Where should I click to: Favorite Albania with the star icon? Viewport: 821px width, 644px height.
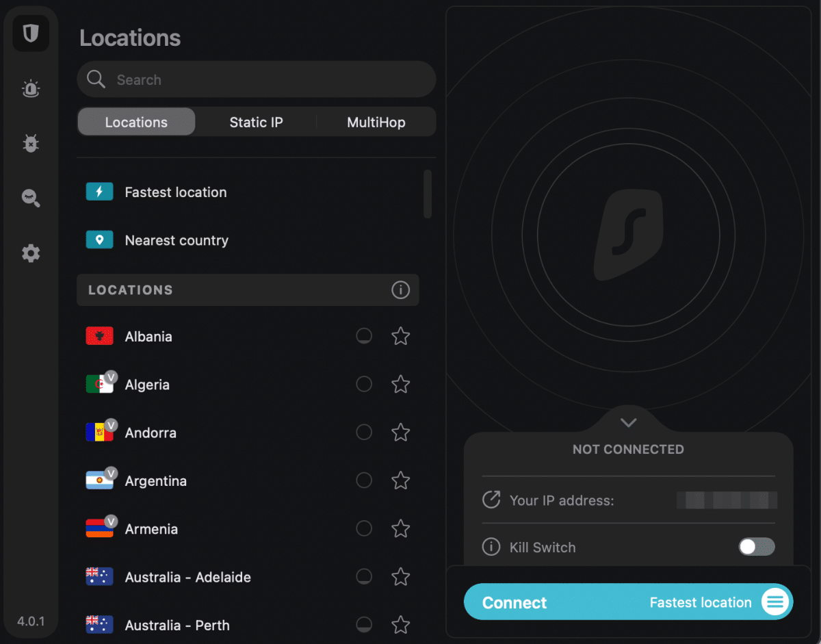pyautogui.click(x=400, y=337)
